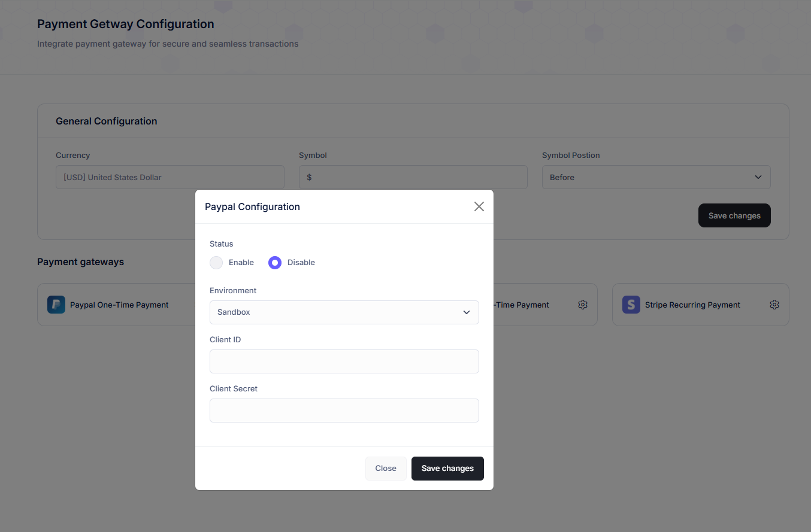811x532 pixels.
Task: Expand the Symbol Position dropdown
Action: 656,177
